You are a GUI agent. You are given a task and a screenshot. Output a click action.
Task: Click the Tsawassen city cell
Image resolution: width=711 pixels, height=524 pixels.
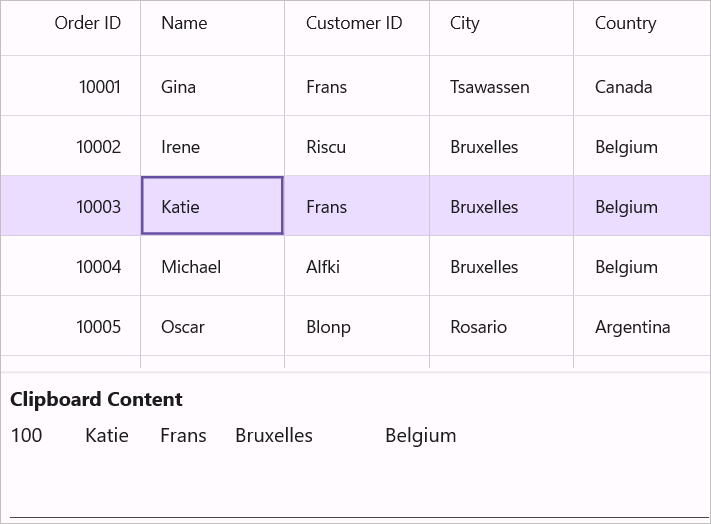[490, 87]
